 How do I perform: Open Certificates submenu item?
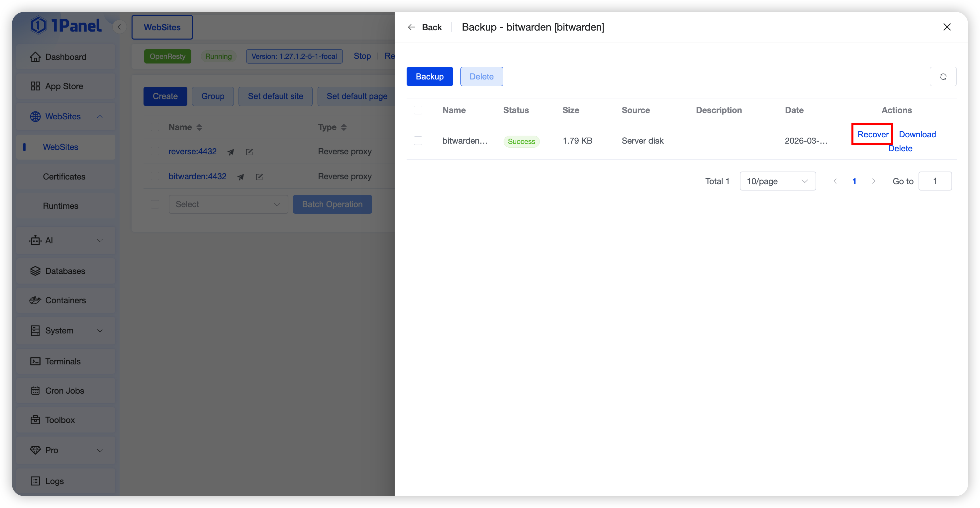coord(64,176)
